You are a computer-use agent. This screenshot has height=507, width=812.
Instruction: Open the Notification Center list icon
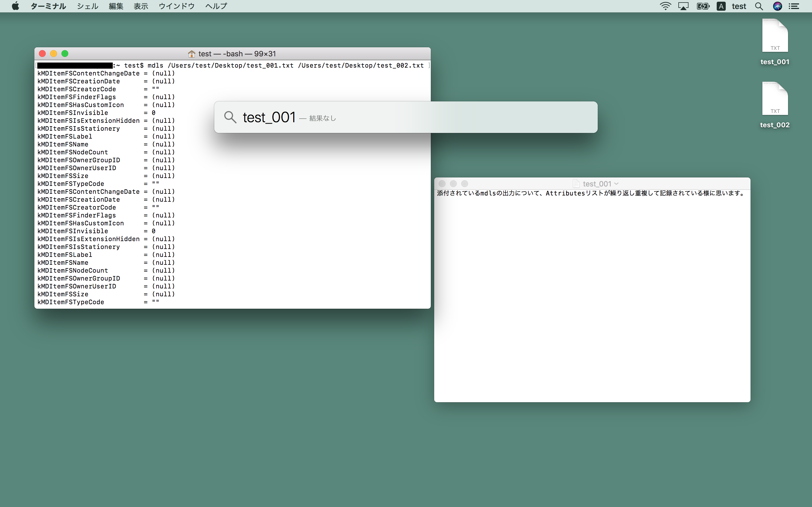point(794,6)
